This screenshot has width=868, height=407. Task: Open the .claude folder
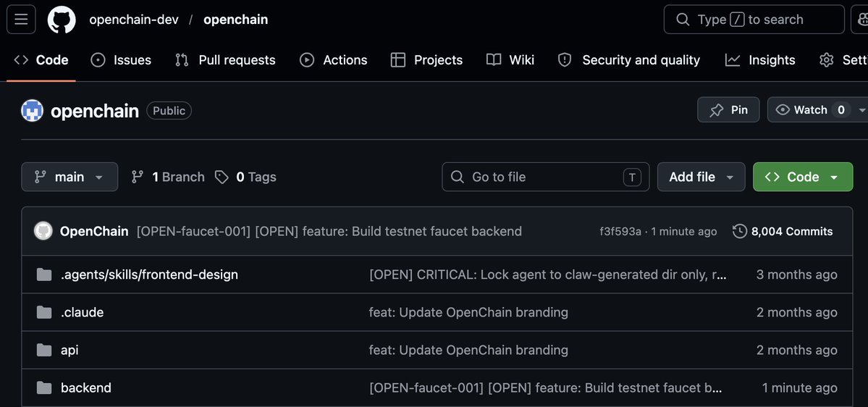(82, 312)
